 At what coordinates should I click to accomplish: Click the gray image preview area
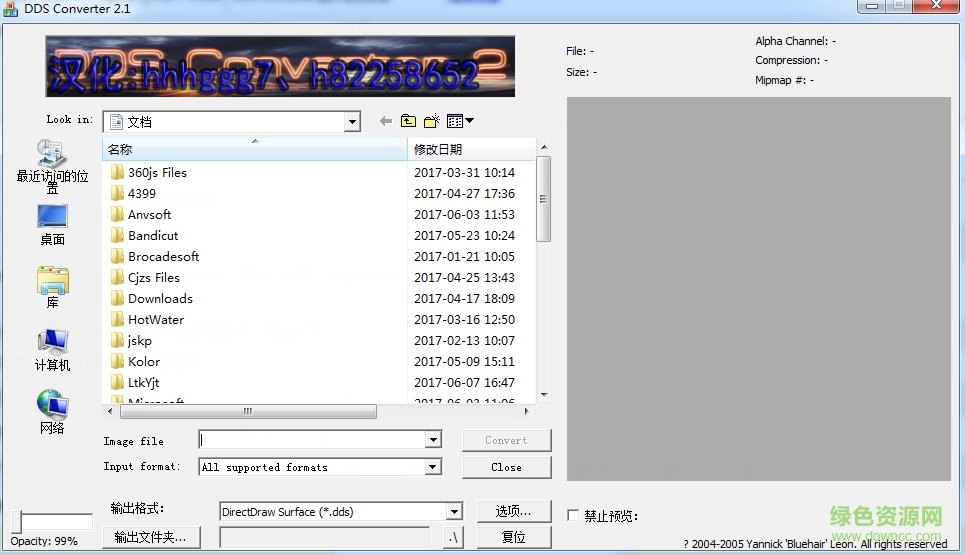(759, 289)
